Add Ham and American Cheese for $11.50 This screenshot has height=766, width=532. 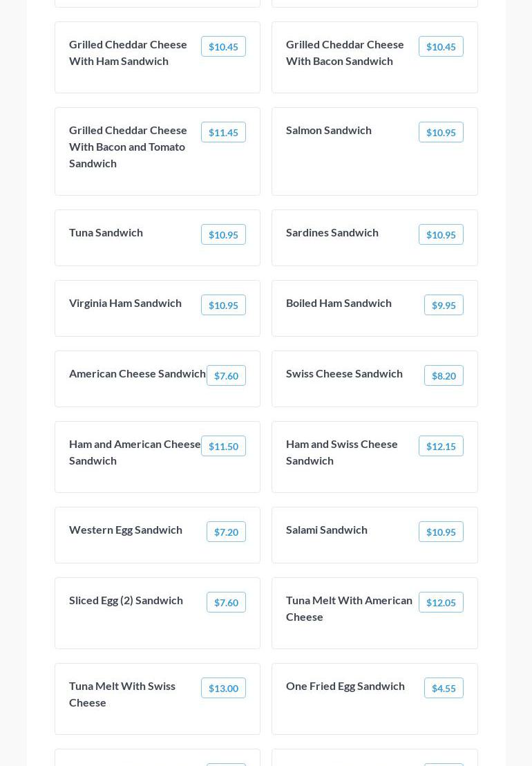click(x=223, y=446)
